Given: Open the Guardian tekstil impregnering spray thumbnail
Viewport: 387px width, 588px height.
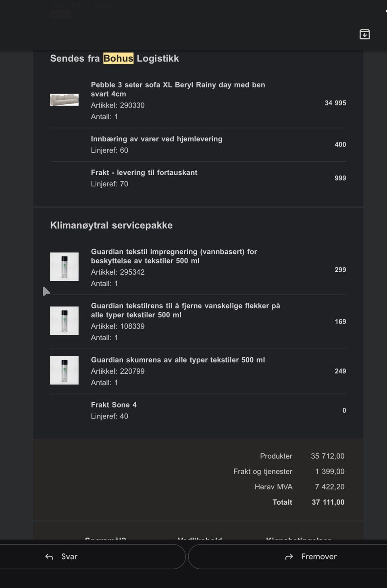Looking at the screenshot, I should coord(64,267).
